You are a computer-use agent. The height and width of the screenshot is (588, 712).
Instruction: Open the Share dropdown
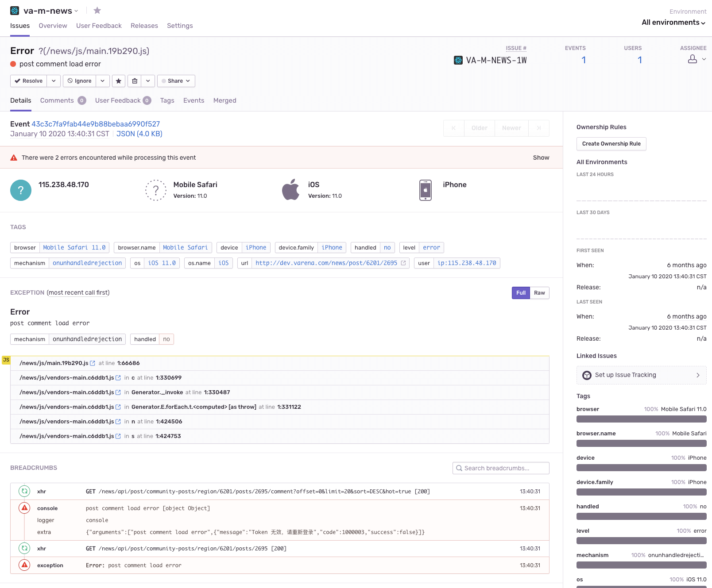point(176,81)
